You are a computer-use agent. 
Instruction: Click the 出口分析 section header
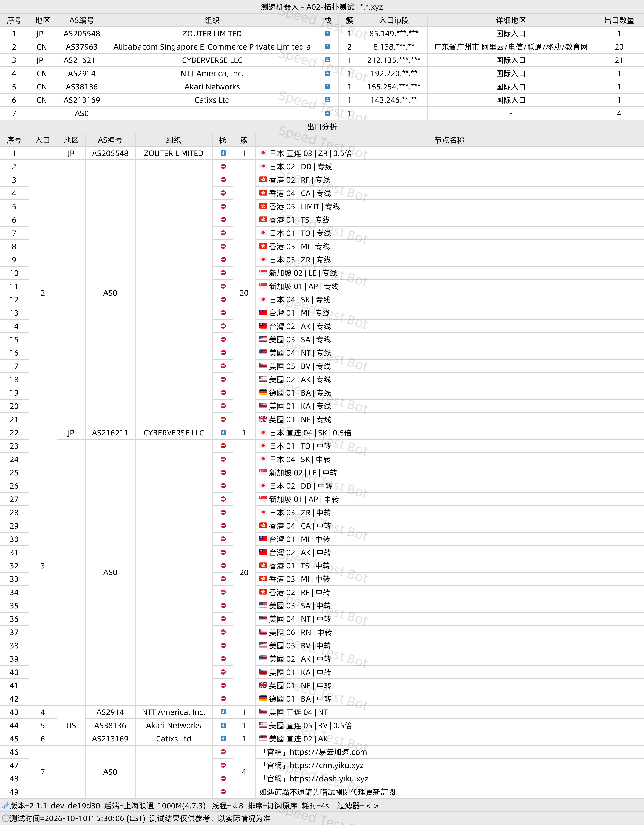click(322, 127)
